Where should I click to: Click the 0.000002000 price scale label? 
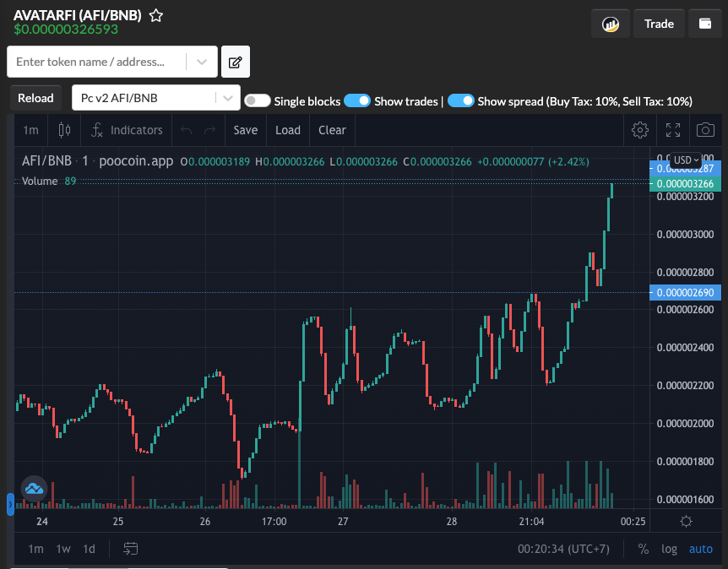point(685,423)
